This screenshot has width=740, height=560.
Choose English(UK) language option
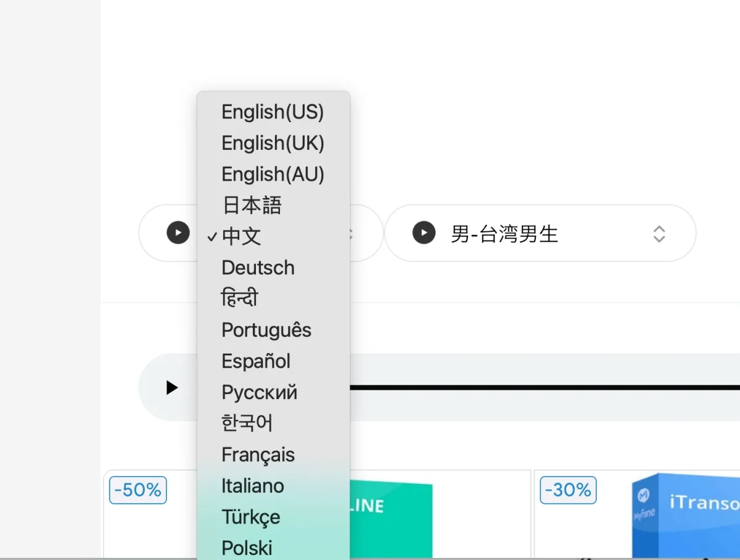(273, 143)
